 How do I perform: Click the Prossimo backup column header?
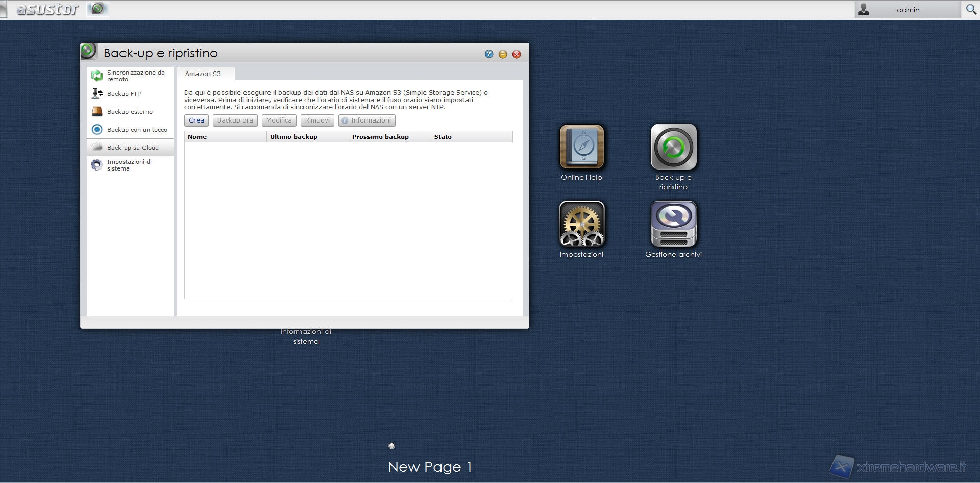389,137
